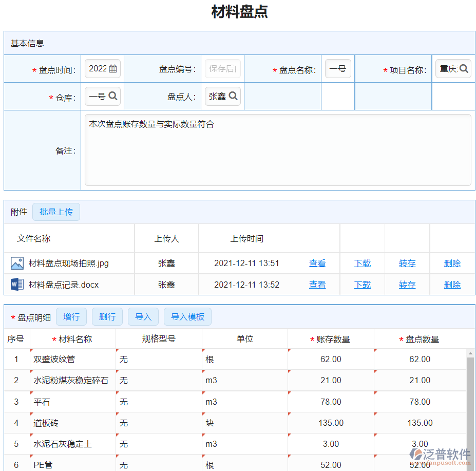The width and height of the screenshot is (476, 471).
Task: Click the 导入 import button
Action: 143,316
